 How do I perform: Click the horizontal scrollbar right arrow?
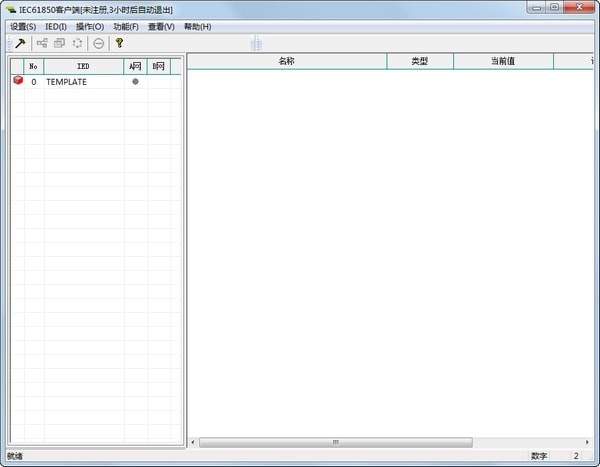[x=584, y=441]
